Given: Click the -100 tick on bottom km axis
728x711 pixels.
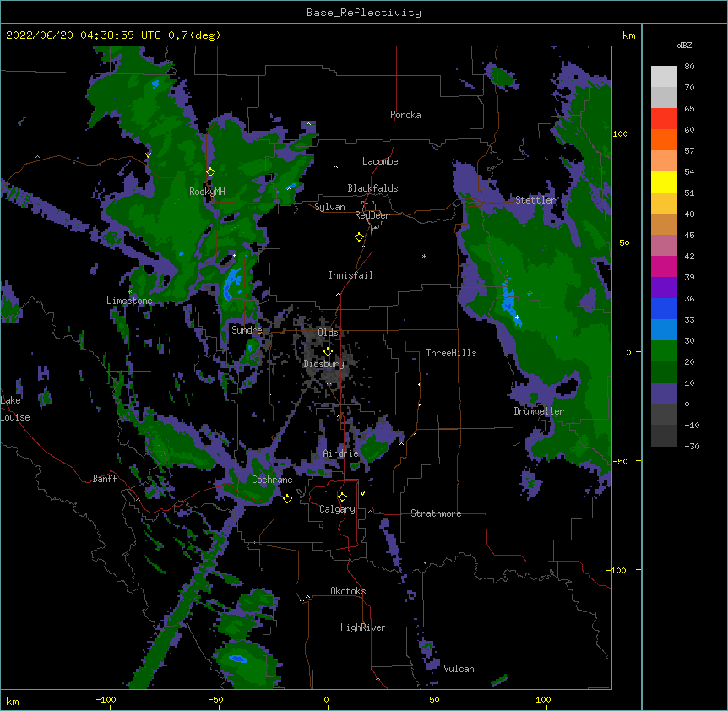Looking at the screenshot, I should point(106,699).
